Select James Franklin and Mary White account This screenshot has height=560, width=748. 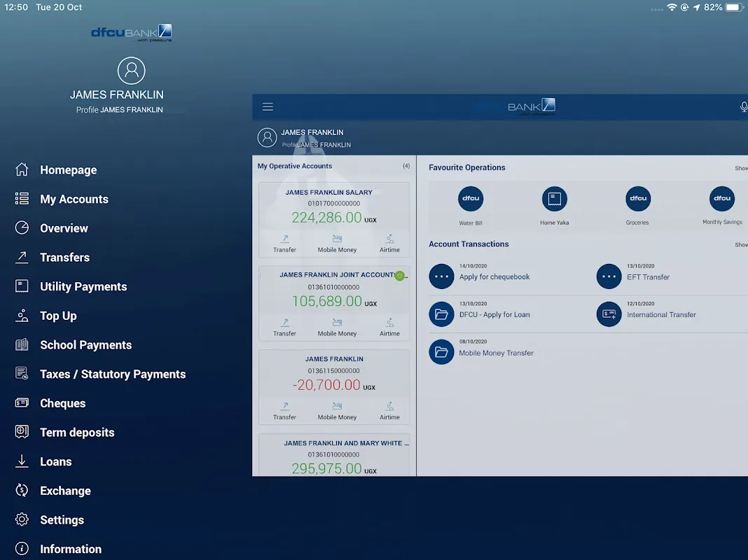point(334,455)
